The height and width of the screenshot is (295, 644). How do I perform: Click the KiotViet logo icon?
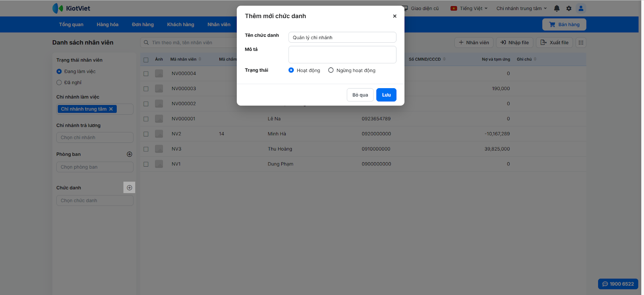pos(58,8)
